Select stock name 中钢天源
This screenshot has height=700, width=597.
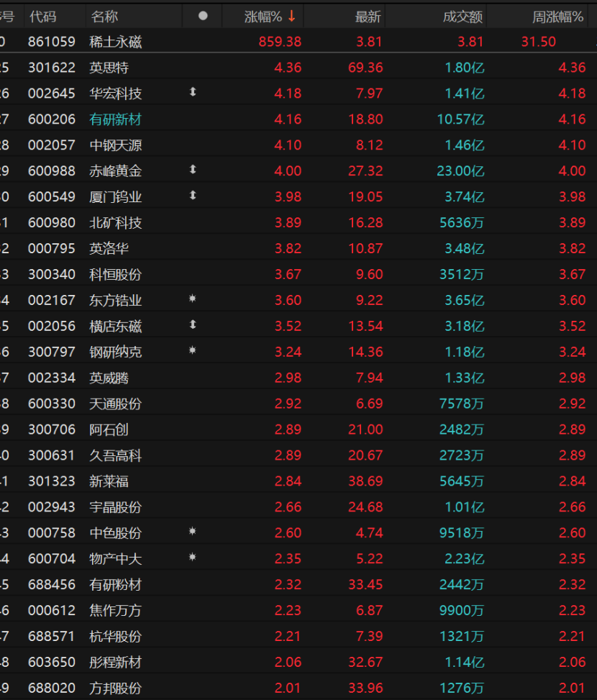click(116, 145)
